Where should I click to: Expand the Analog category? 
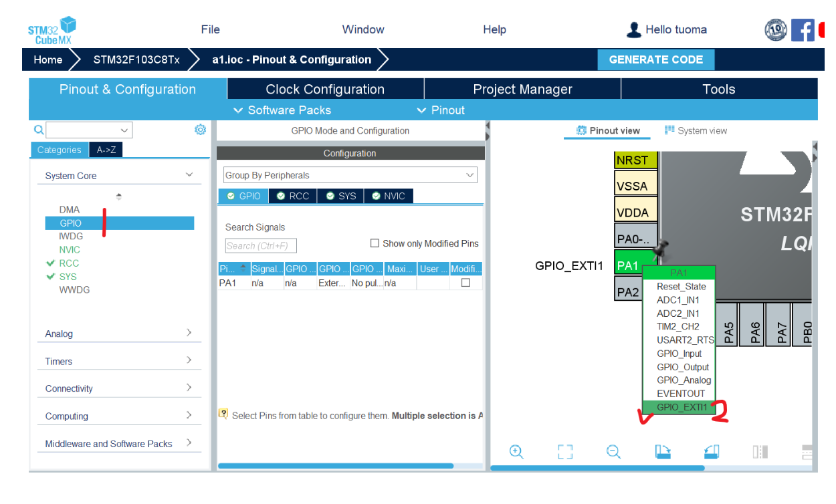189,332
